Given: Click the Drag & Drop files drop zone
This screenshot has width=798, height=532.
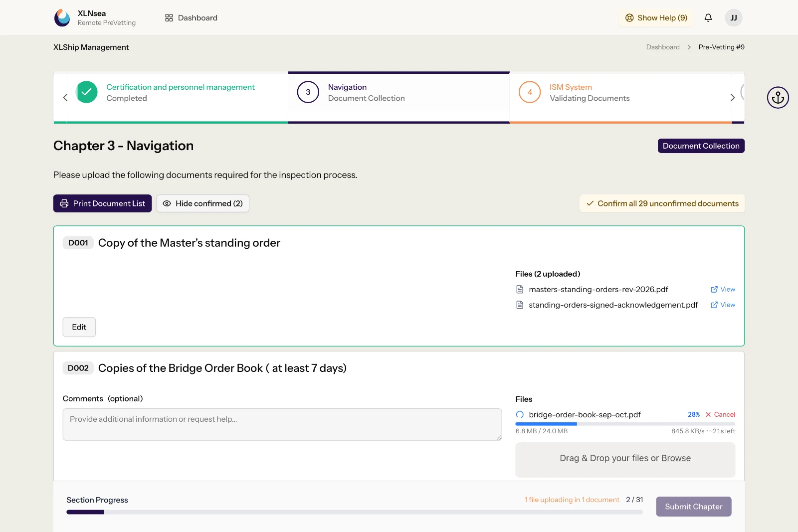Looking at the screenshot, I should point(625,460).
